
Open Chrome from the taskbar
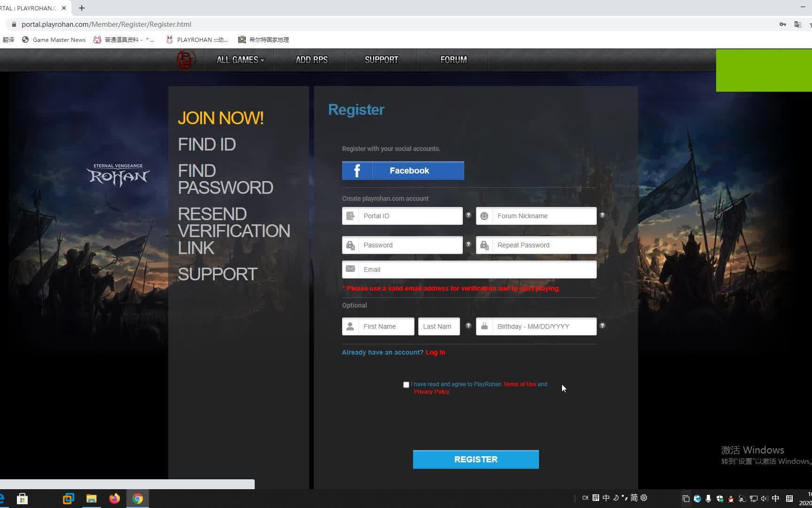click(138, 499)
